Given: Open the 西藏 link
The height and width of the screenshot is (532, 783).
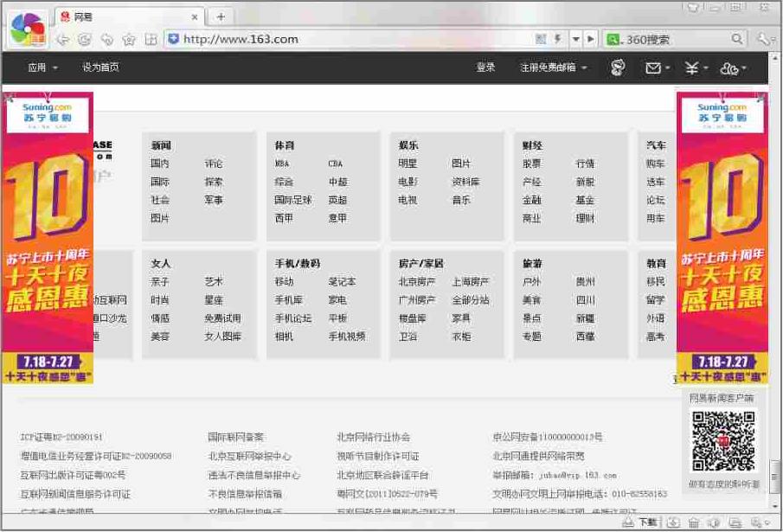Looking at the screenshot, I should [585, 337].
